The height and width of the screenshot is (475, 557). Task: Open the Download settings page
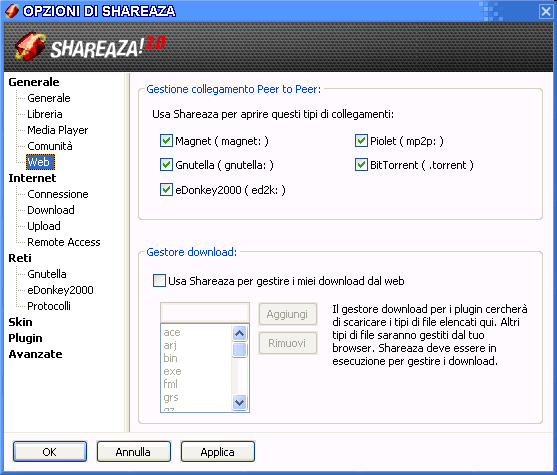[51, 210]
